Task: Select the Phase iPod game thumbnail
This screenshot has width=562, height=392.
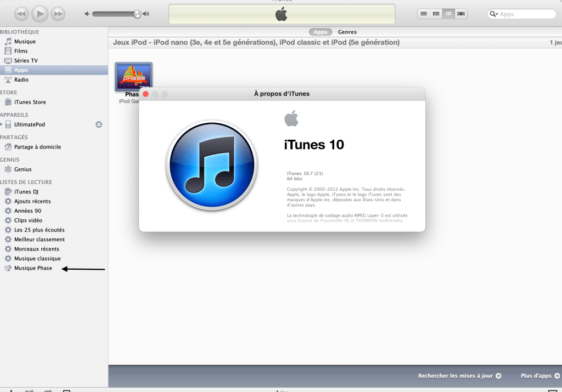Action: tap(133, 77)
